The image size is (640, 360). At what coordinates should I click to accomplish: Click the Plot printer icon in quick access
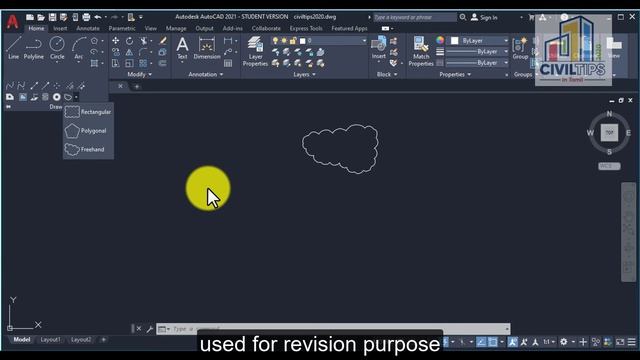pyautogui.click(x=86, y=17)
